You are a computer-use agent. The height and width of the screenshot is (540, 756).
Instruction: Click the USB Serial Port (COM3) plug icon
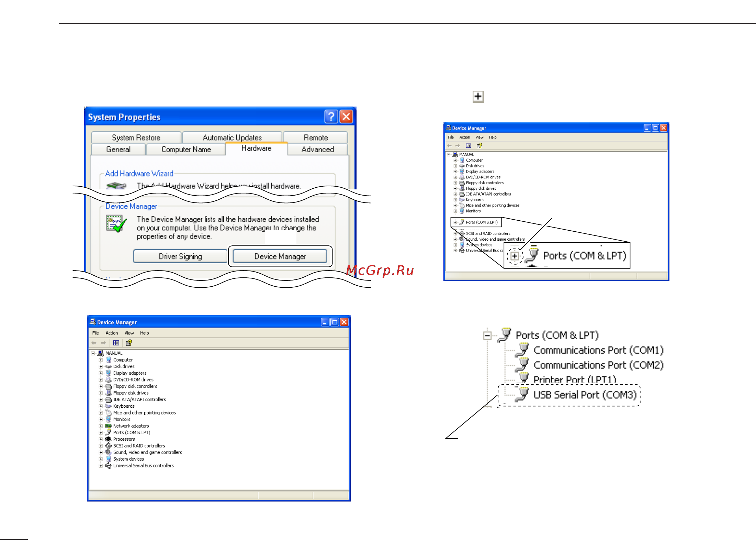522,394
